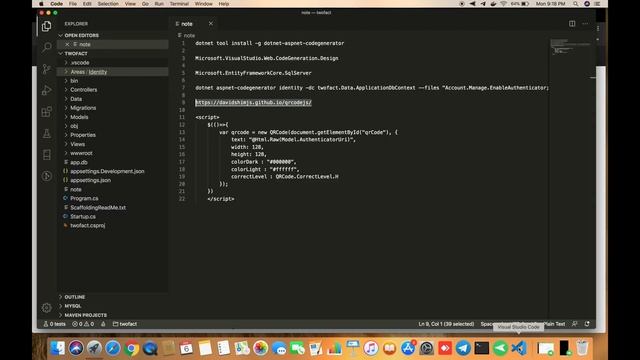The image size is (640, 360).
Task: Select the note editor tab
Action: point(193,24)
